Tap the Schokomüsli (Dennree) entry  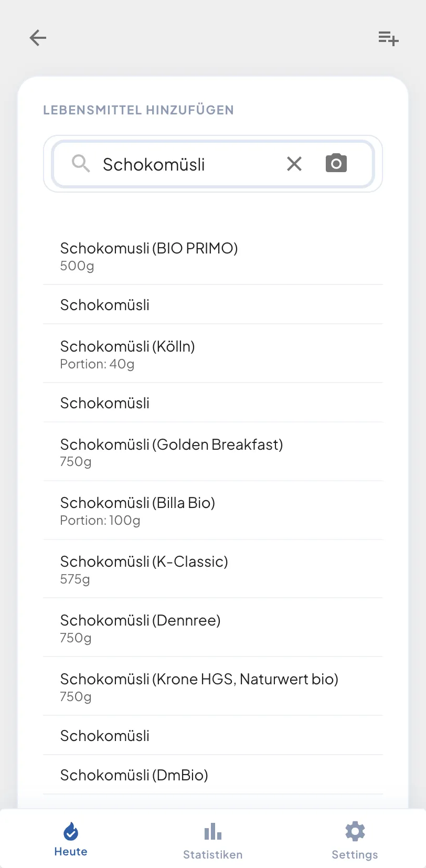click(x=212, y=628)
